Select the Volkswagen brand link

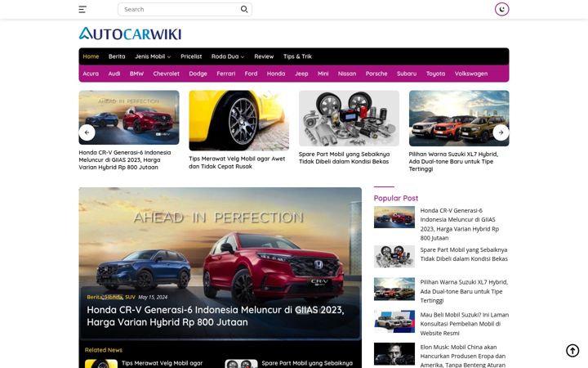tap(471, 74)
